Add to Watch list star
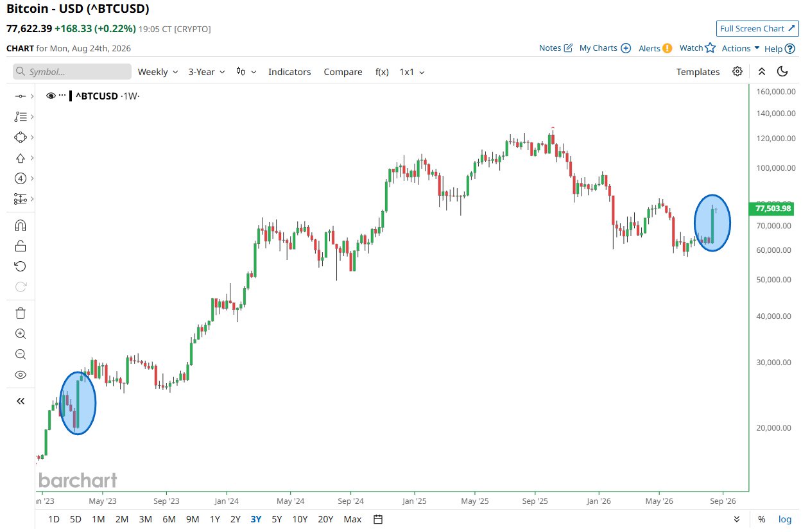The image size is (810, 532). [698, 48]
